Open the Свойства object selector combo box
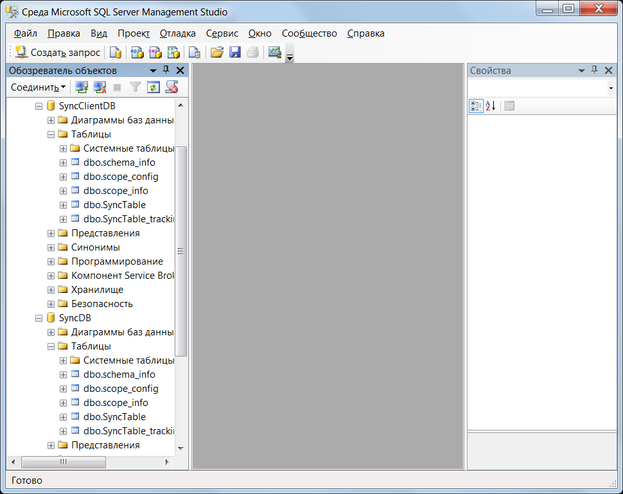623x494 pixels. [611, 88]
